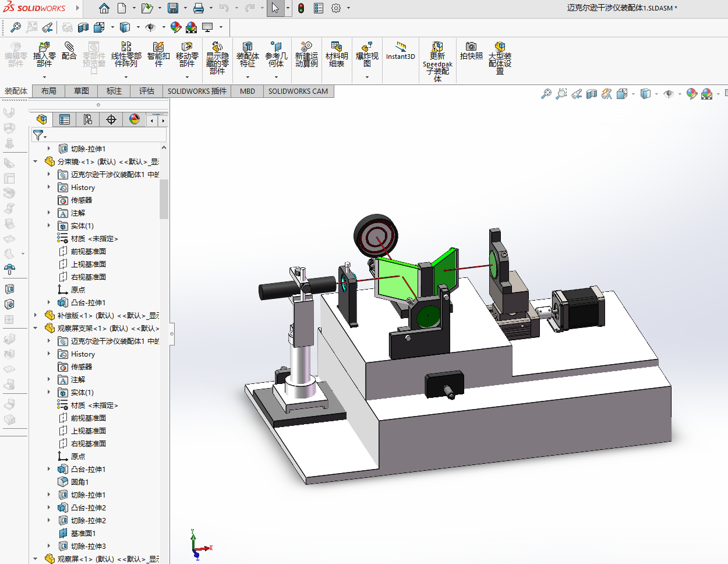
Task: Open File Properties list icon
Action: point(319,8)
